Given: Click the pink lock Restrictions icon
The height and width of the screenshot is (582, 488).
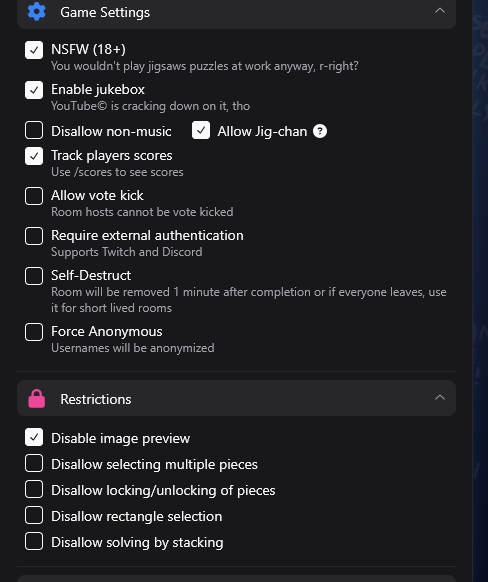Looking at the screenshot, I should [x=36, y=399].
